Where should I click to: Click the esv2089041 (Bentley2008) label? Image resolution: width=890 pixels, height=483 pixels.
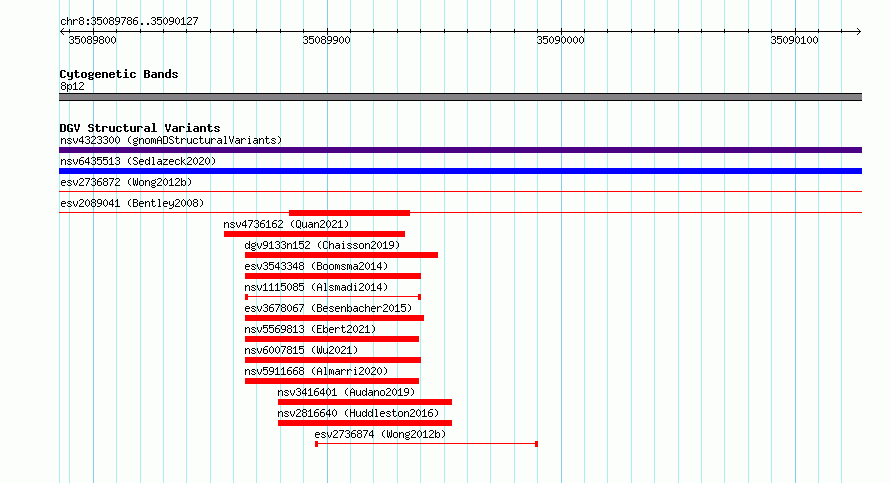132,203
